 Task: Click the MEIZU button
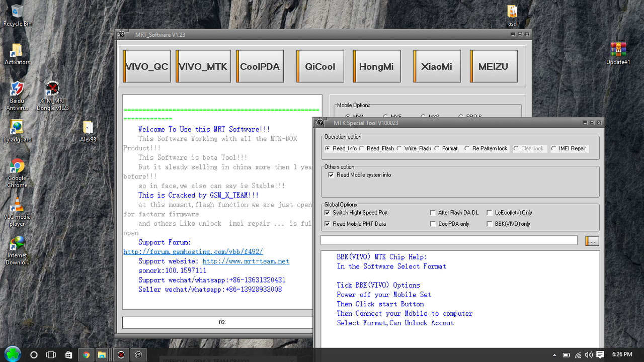point(493,66)
